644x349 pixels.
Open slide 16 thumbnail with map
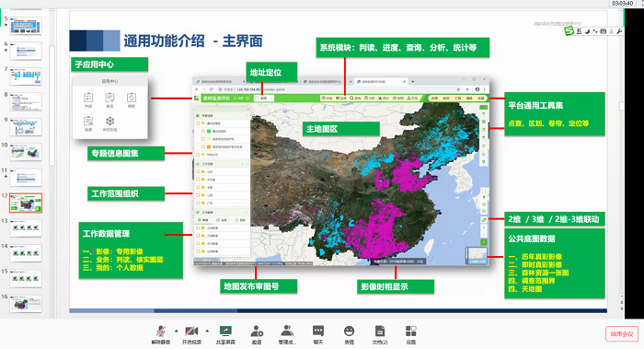26,304
